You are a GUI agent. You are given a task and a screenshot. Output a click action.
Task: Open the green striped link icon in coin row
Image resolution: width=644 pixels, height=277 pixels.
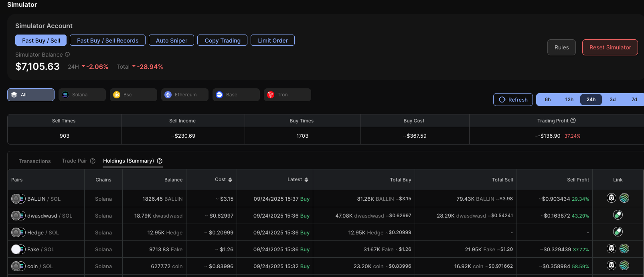click(624, 265)
